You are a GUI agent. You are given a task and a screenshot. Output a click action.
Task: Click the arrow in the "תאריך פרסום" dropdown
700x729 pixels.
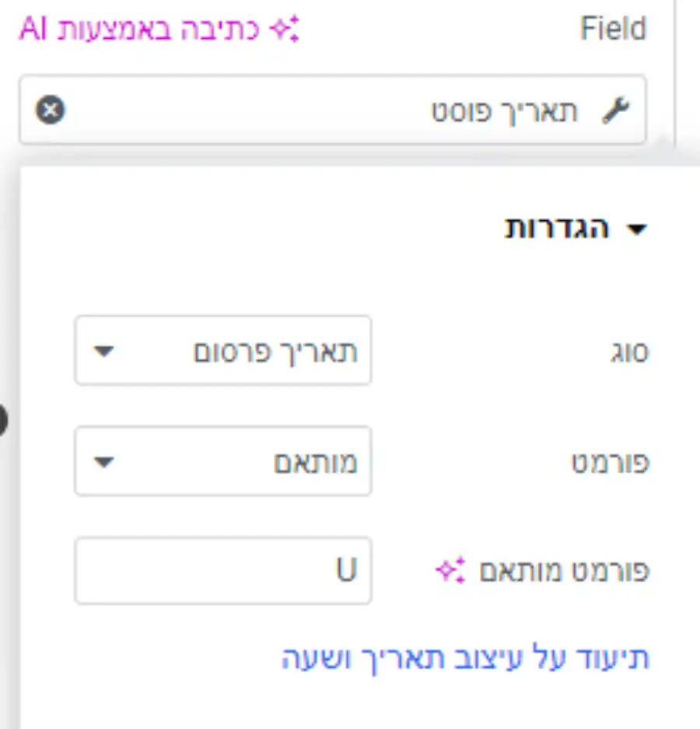(x=103, y=351)
